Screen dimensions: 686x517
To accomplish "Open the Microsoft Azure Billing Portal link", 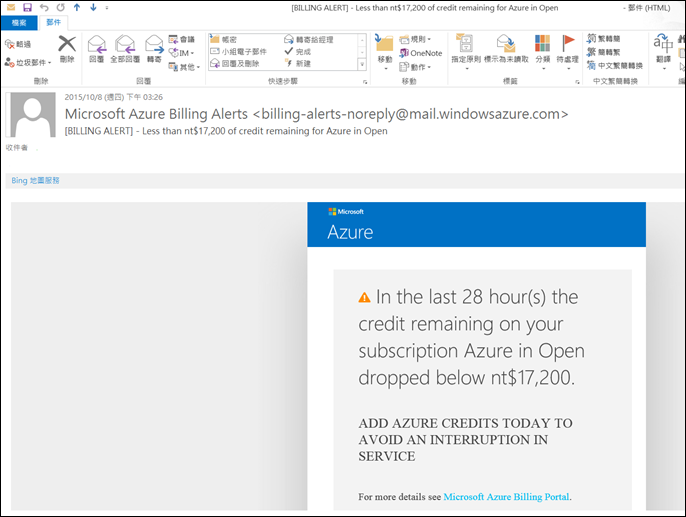I will 506,496.
